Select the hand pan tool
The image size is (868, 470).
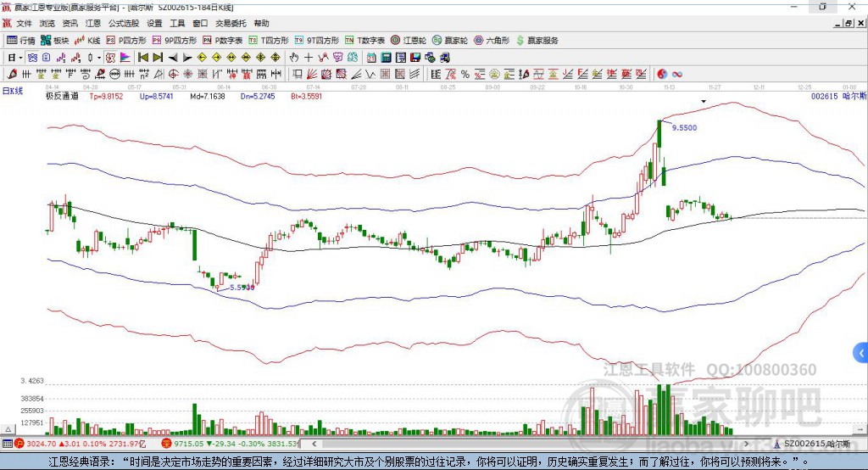(294, 58)
